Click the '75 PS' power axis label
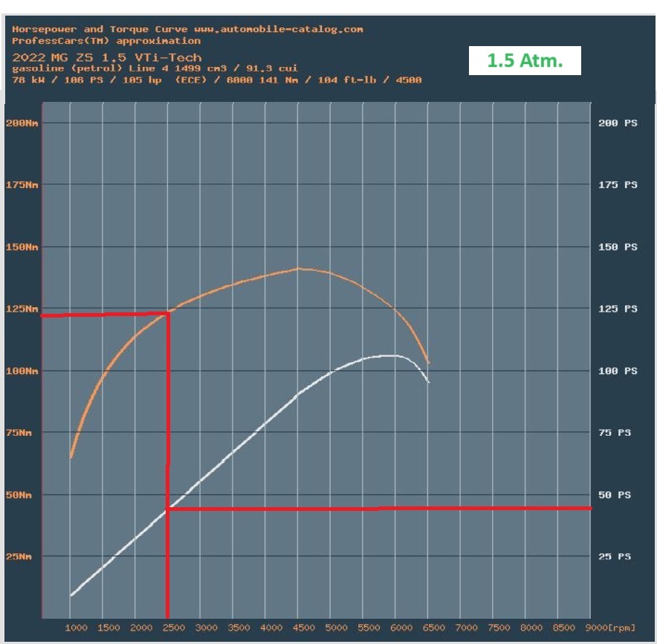The image size is (657, 644). [615, 432]
